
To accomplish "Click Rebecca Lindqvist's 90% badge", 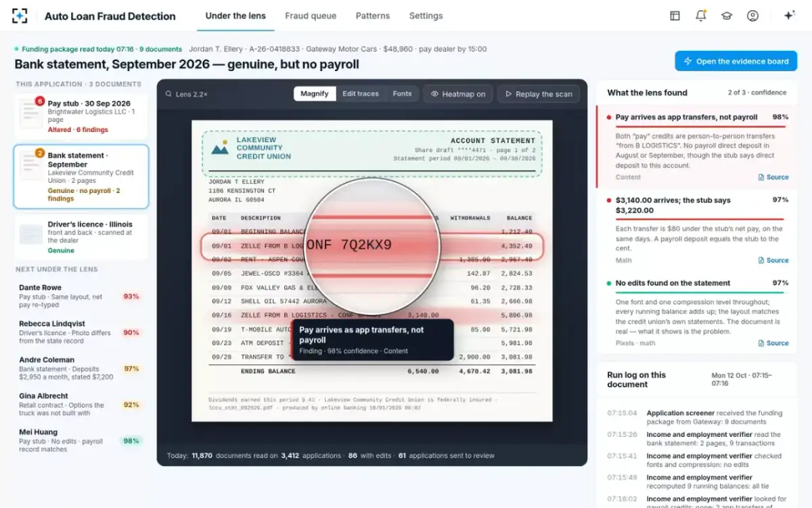I will tap(131, 333).
